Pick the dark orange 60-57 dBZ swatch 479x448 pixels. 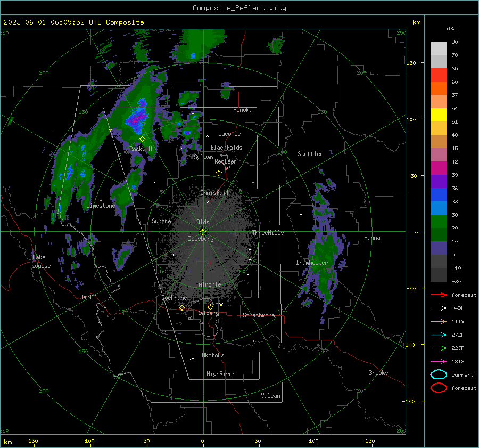click(439, 88)
